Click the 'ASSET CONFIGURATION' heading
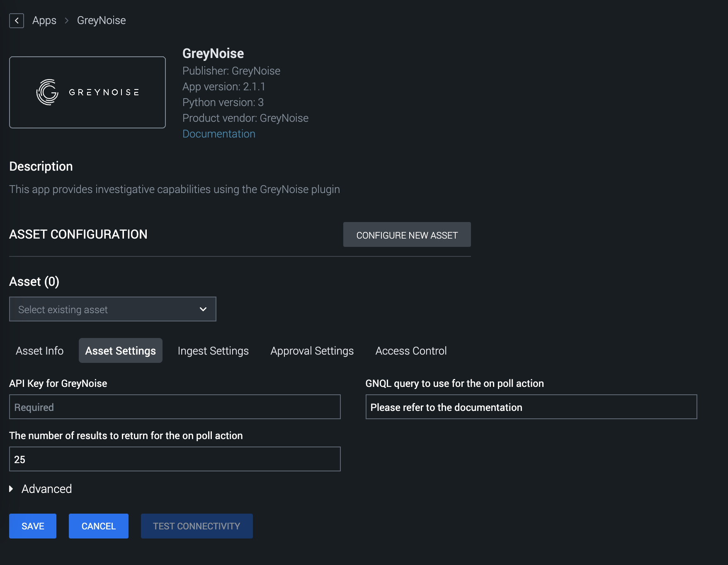The height and width of the screenshot is (565, 728). (x=78, y=234)
